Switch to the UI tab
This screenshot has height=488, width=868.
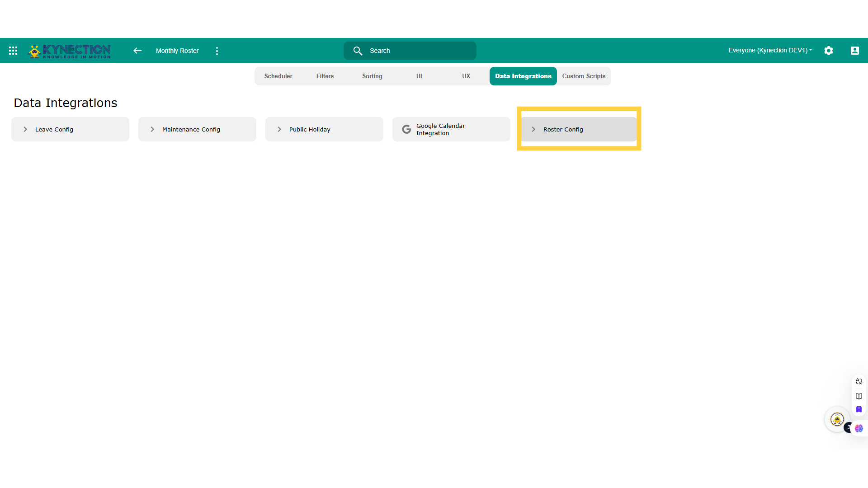pos(419,76)
